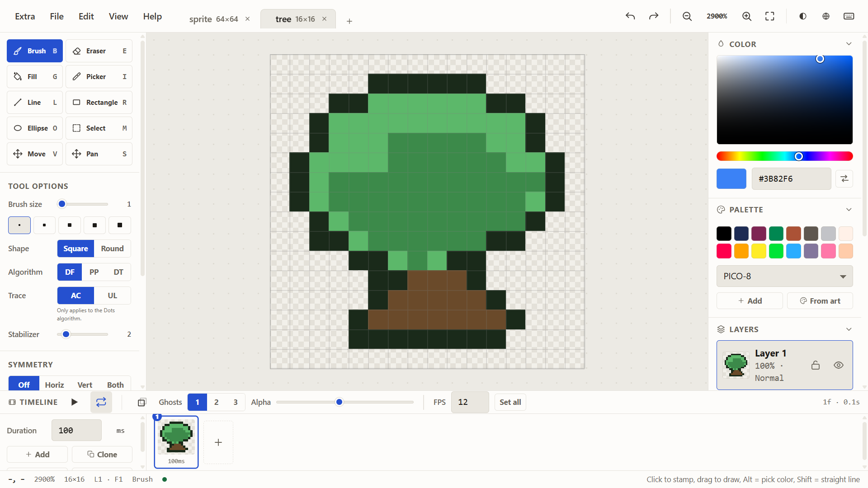Open the File menu
The width and height of the screenshot is (868, 488).
[x=57, y=16]
